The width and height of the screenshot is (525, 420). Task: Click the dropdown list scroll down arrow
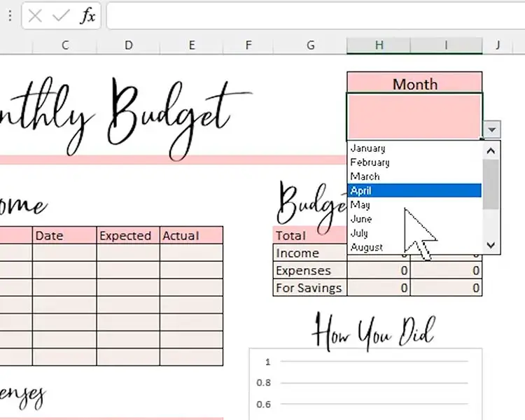[491, 245]
